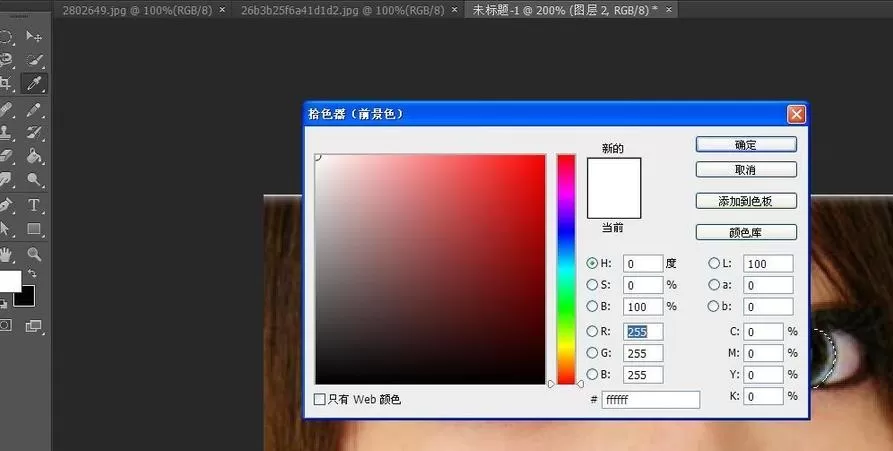
Task: Select the Lab a radio button
Action: pyautogui.click(x=714, y=285)
